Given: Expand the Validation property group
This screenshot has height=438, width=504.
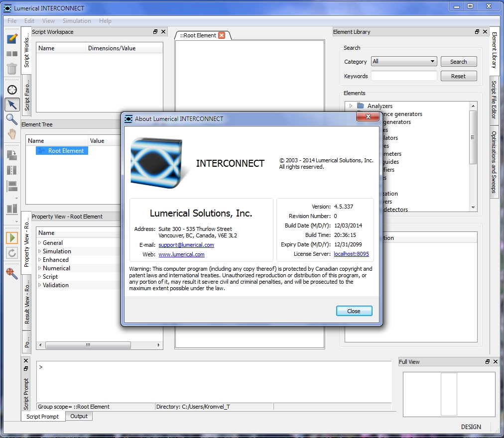Looking at the screenshot, I should click(39, 285).
